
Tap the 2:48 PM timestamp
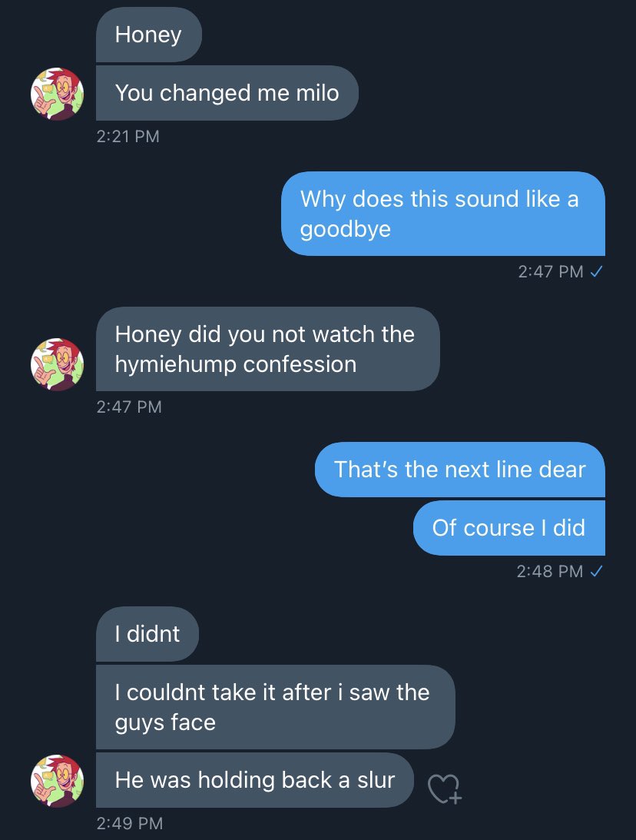point(550,572)
